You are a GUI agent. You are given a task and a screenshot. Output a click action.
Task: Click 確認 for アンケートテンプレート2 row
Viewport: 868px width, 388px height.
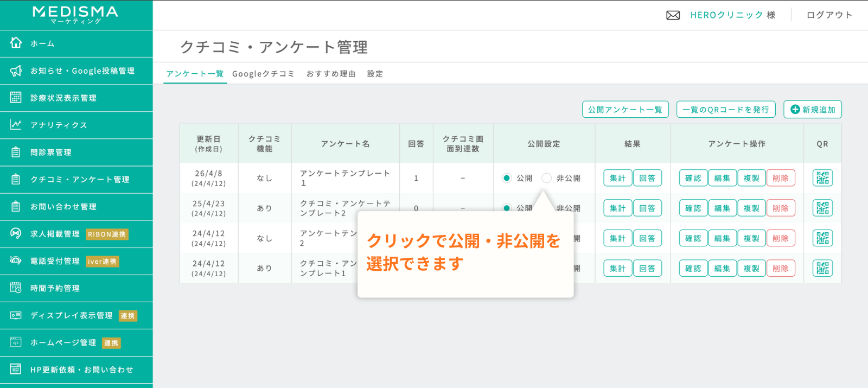point(693,238)
